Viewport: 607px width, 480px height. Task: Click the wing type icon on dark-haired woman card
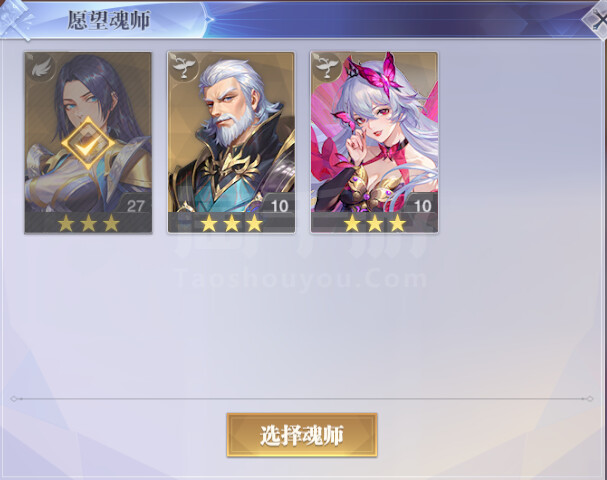pyautogui.click(x=40, y=68)
